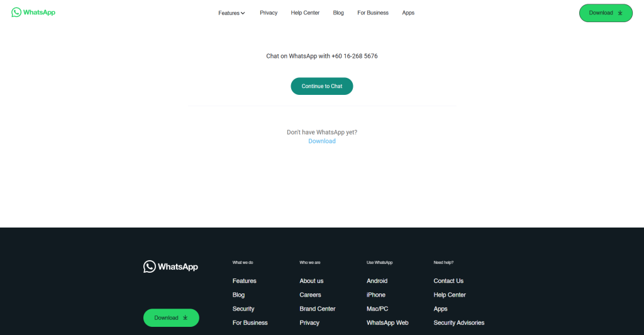Open the Features link in the footer

pos(245,281)
